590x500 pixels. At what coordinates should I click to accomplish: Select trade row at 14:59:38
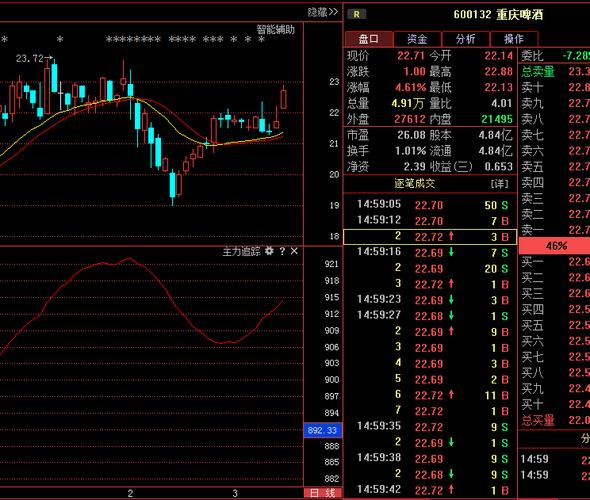(x=430, y=458)
